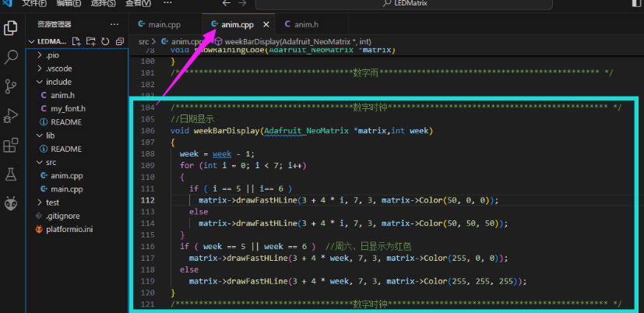Open the explorer panel more actions (…) menu
The image size is (644, 313).
114,24
